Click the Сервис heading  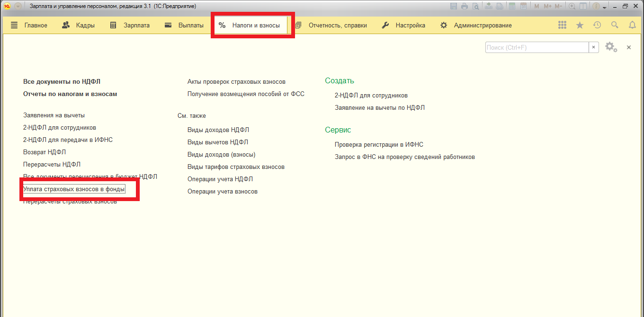(338, 130)
